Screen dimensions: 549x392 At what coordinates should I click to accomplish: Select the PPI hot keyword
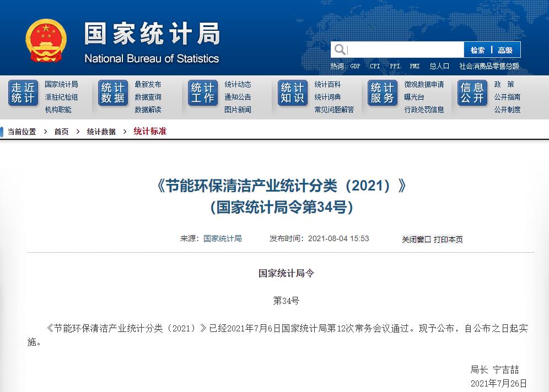click(395, 66)
